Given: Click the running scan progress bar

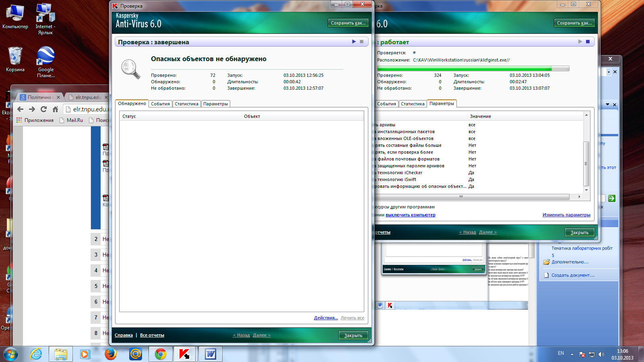Looking at the screenshot, I should click(473, 68).
